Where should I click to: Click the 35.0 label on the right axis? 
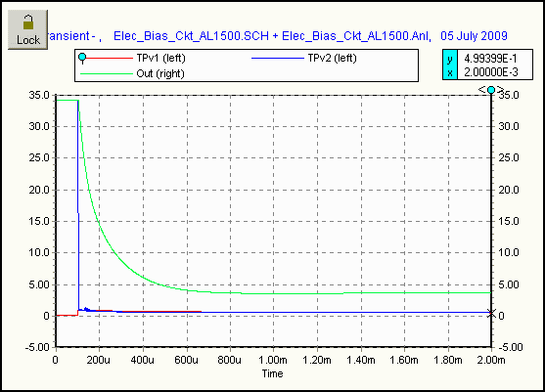pyautogui.click(x=509, y=95)
